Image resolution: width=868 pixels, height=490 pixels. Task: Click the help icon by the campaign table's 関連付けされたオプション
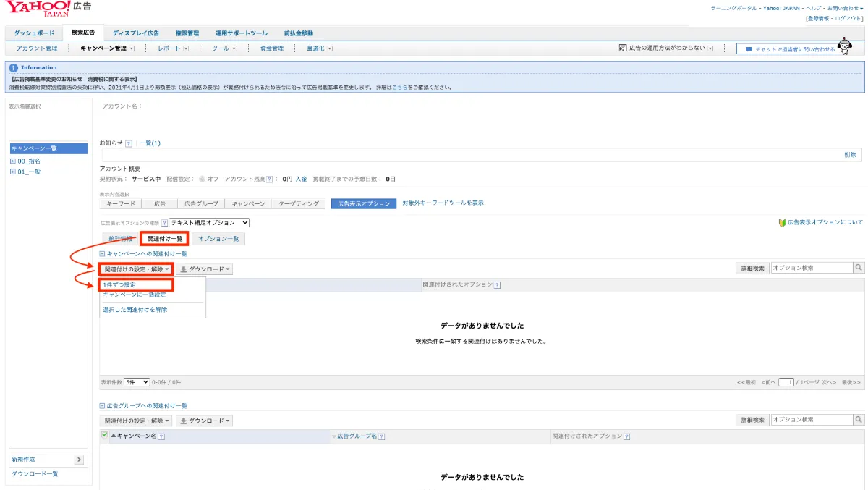(x=497, y=285)
